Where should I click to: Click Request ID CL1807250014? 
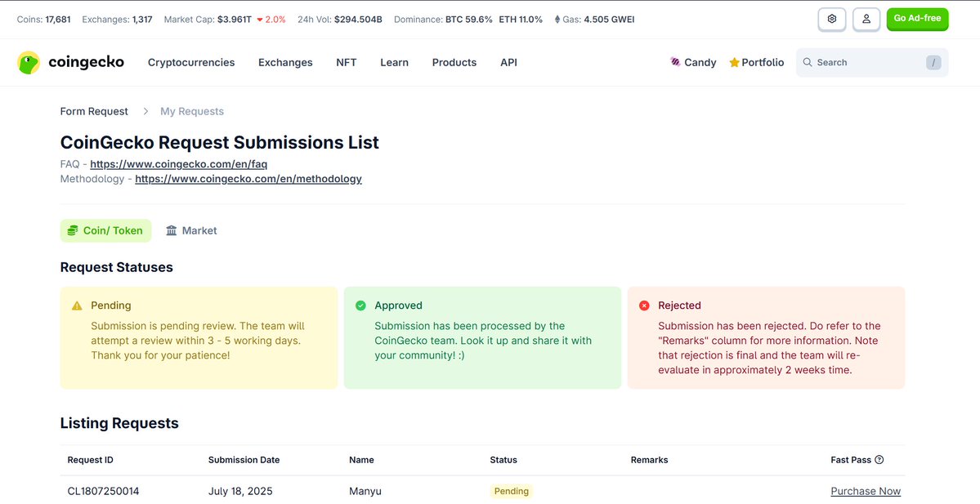coord(103,492)
